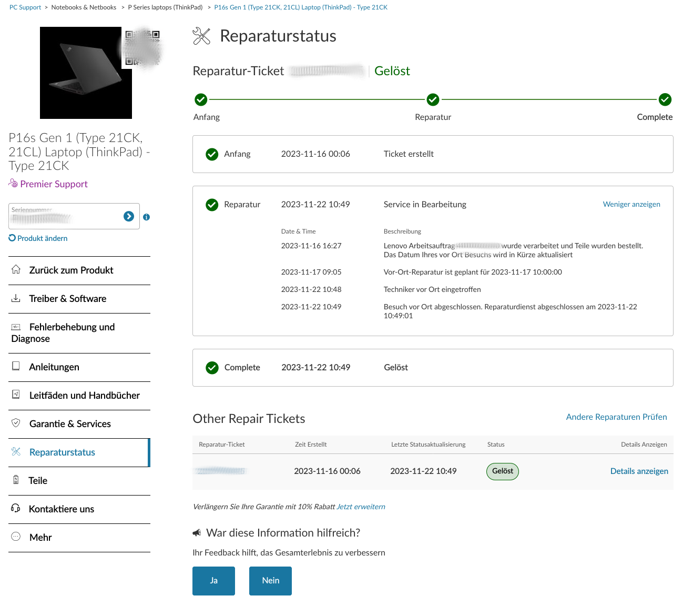Open Fehlerbehebung und Diagnose via its icon
693x616 pixels.
pos(16,326)
